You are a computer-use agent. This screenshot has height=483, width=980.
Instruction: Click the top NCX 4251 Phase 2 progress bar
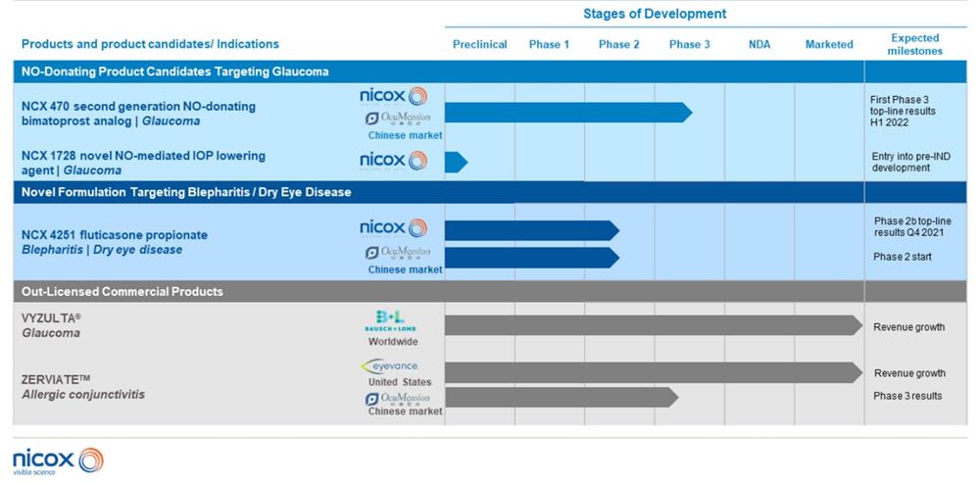point(532,230)
